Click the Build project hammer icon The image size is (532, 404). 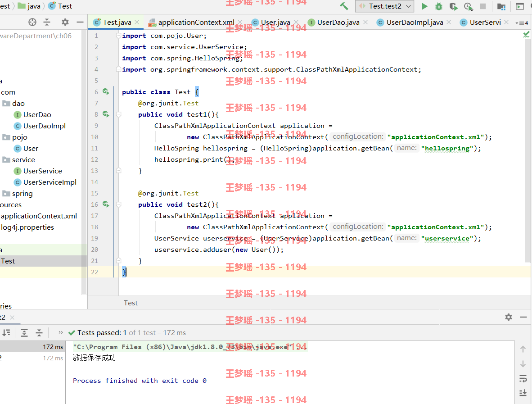tap(344, 6)
